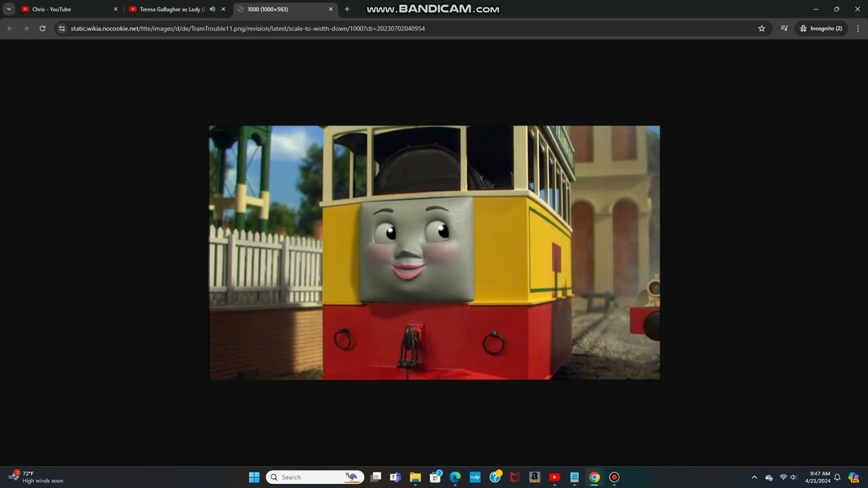Open Chrome's three-dot menu
The height and width of the screenshot is (488, 868).
(x=858, y=28)
